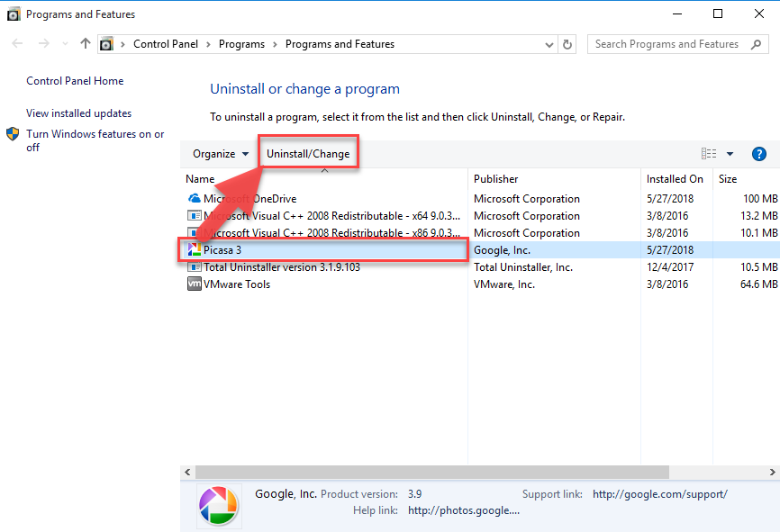Click Total Uninstaller, Inc. publisher cell

(x=523, y=267)
